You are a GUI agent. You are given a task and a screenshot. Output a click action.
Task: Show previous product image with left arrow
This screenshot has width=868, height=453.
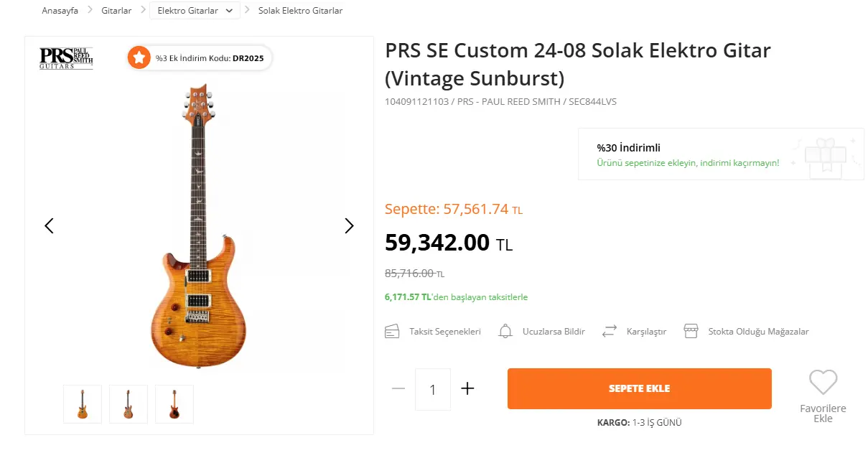point(49,226)
